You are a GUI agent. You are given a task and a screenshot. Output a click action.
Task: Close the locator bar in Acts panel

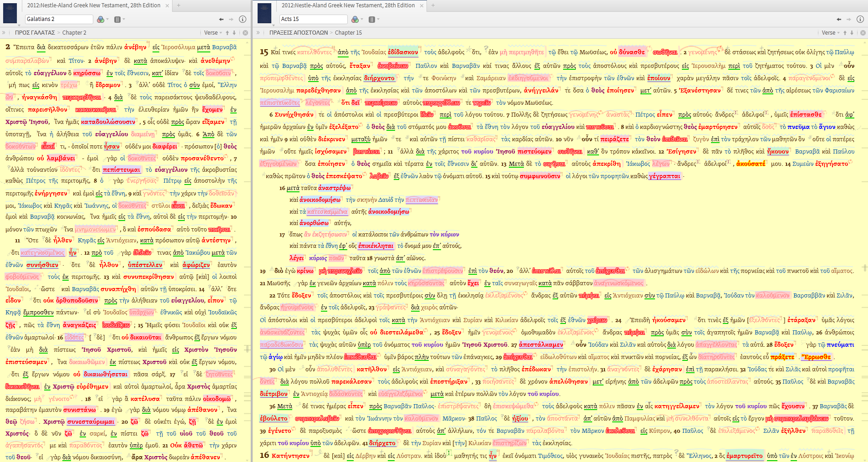pyautogui.click(x=863, y=33)
